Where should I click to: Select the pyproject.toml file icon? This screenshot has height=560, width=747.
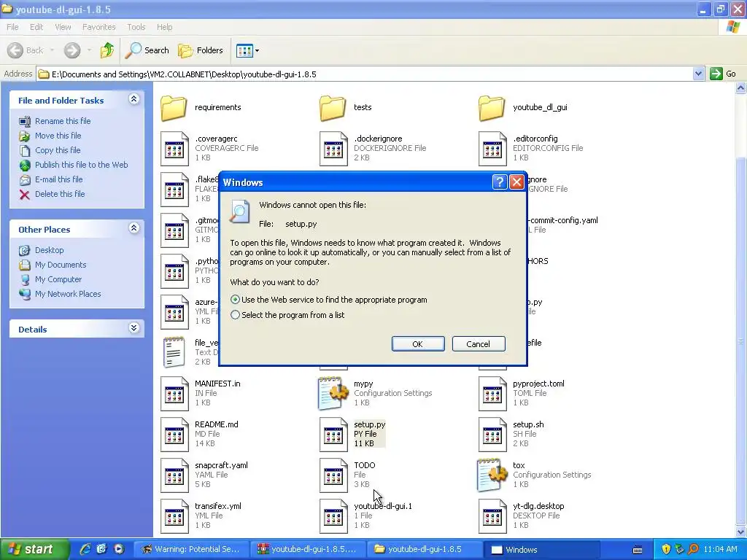492,393
